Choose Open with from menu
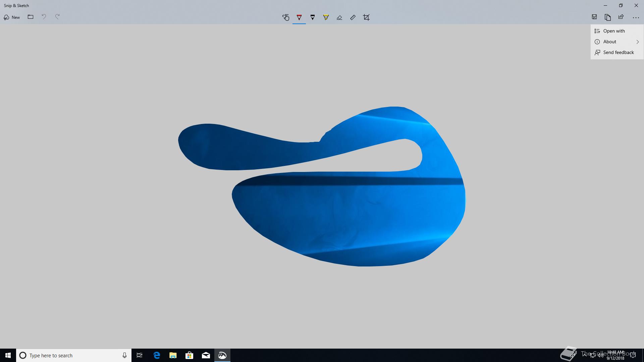Screen dimensions: 644x362 point(614,31)
